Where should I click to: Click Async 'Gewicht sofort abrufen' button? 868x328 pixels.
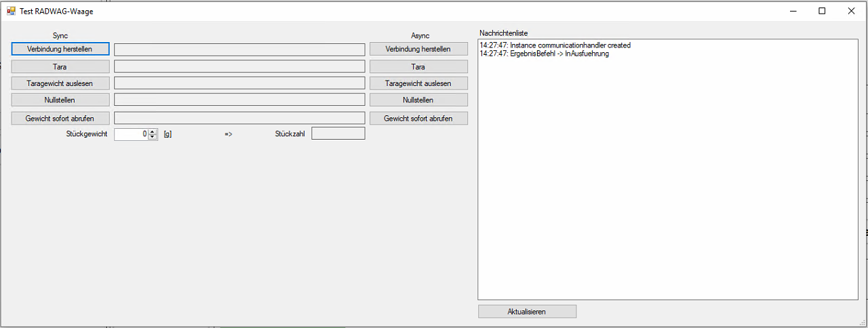click(418, 118)
